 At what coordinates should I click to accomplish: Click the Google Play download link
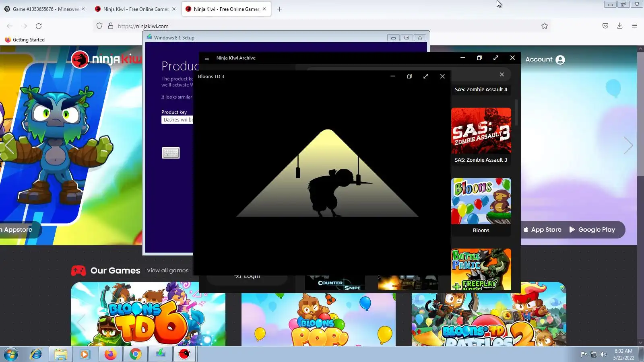(592, 230)
